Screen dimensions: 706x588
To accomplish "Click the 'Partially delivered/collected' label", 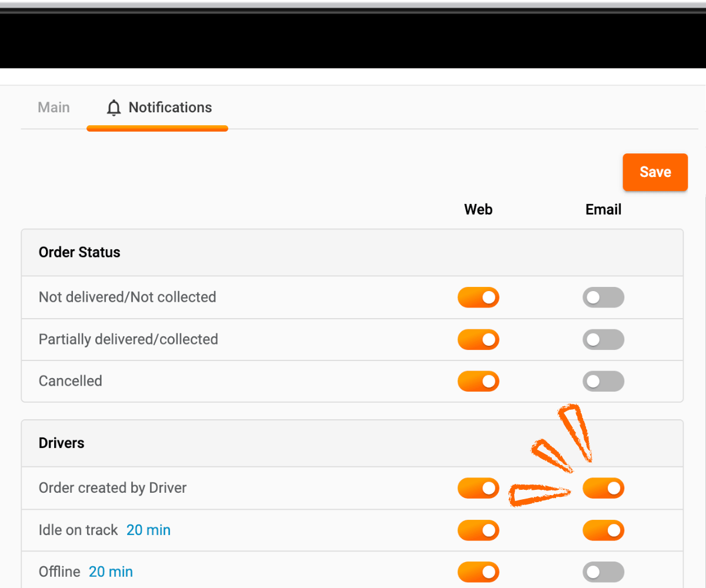I will pyautogui.click(x=128, y=339).
